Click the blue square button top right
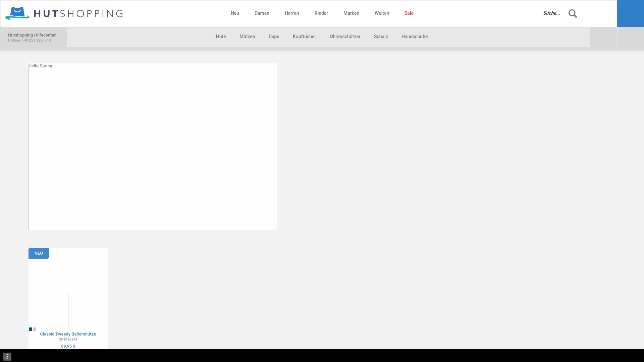Viewport: 644px width, 362px height. point(630,13)
